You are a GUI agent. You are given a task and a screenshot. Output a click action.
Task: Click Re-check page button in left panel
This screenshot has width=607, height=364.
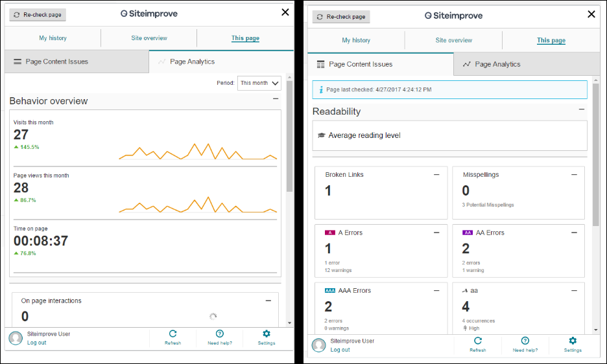[x=38, y=15]
